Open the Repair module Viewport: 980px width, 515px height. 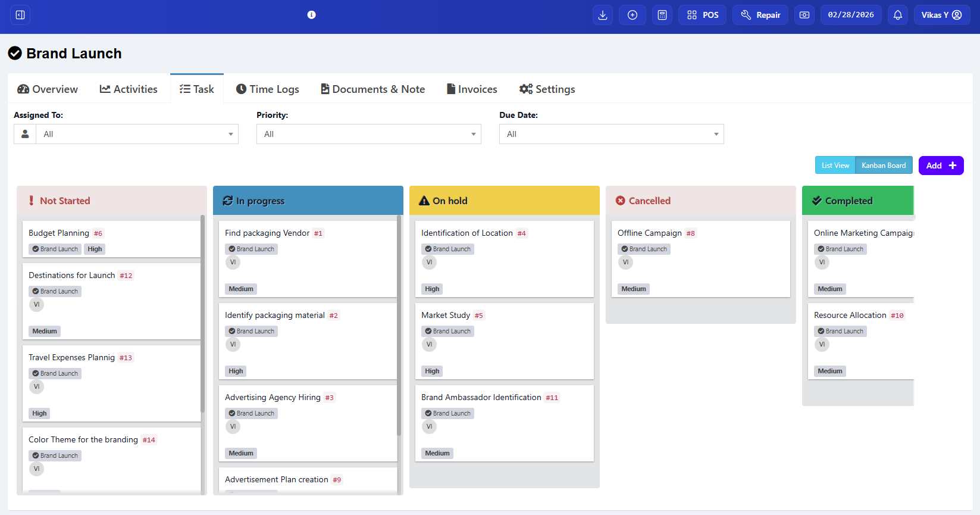click(x=760, y=15)
